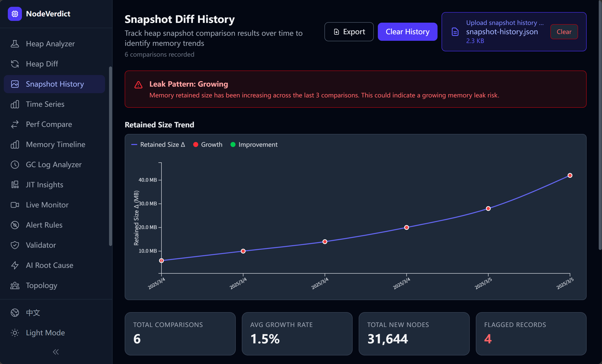
Task: Click Retained Size Trend heading
Action: [159, 125]
